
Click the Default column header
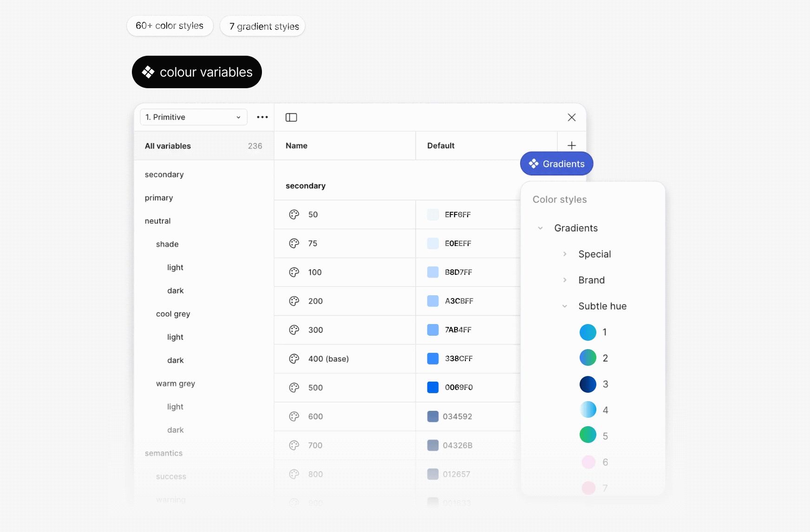pyautogui.click(x=441, y=146)
